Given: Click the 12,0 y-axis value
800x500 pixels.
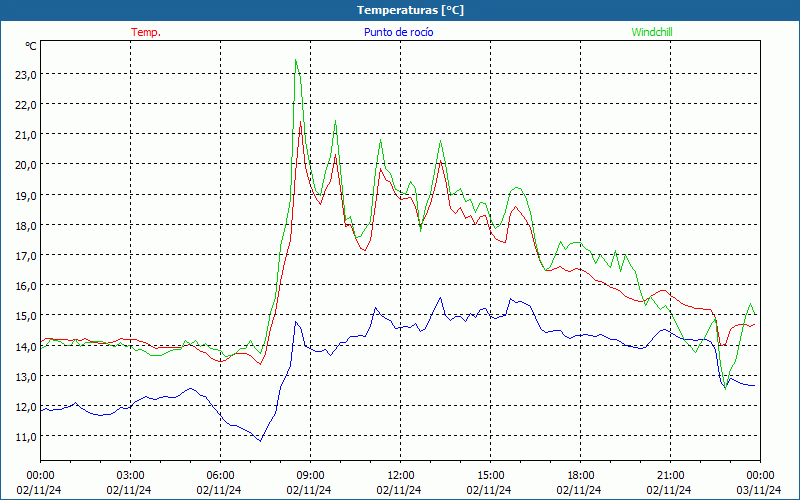Looking at the screenshot, I should (x=24, y=407).
